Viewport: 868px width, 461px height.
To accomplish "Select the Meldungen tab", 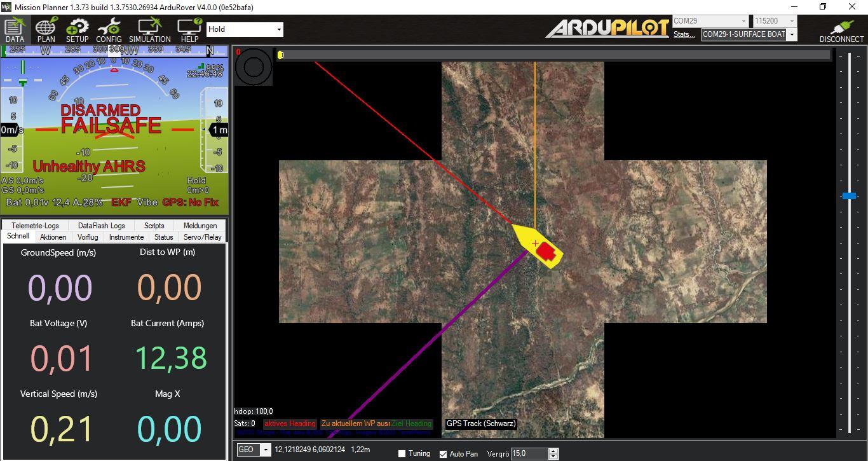I will (200, 226).
